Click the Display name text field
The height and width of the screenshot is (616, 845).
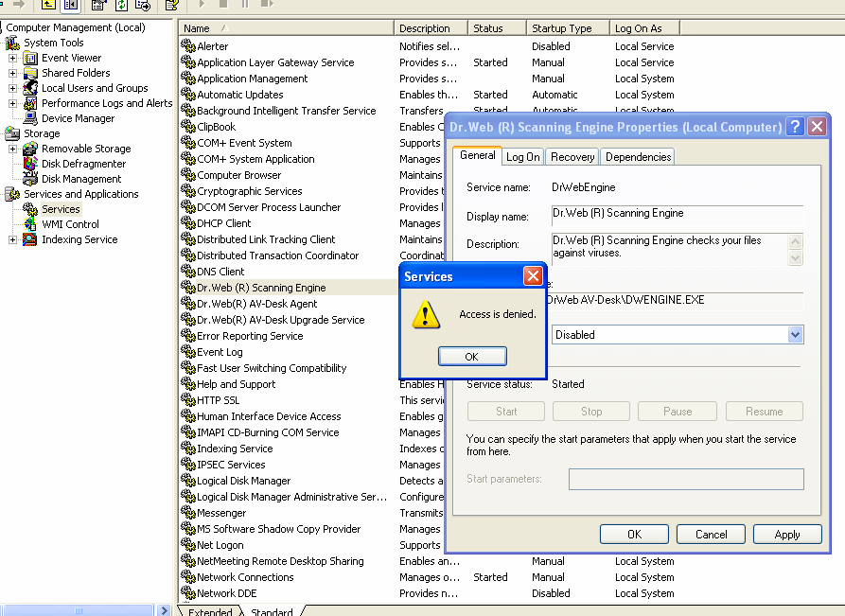click(x=678, y=214)
